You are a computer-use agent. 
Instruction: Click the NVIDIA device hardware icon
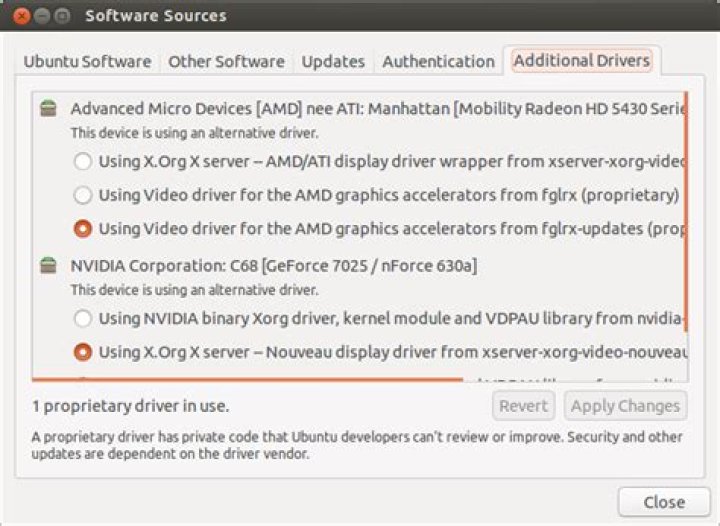(48, 265)
